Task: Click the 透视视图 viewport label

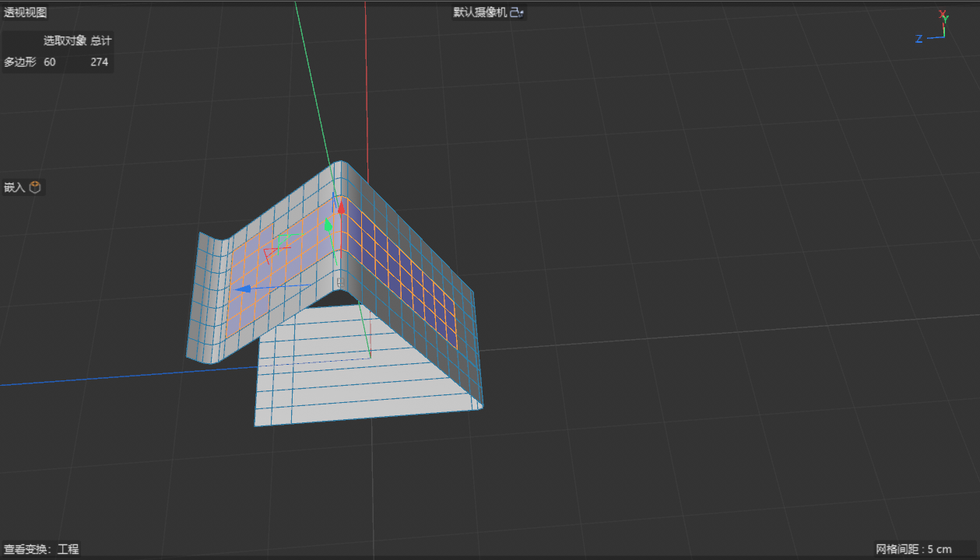Action: 26,12
